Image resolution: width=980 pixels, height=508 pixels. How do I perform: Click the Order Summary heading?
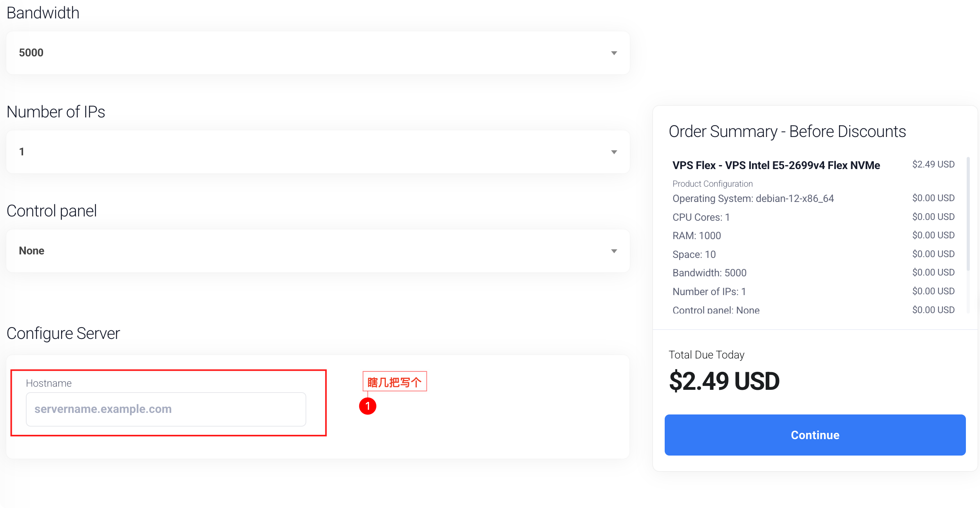787,132
